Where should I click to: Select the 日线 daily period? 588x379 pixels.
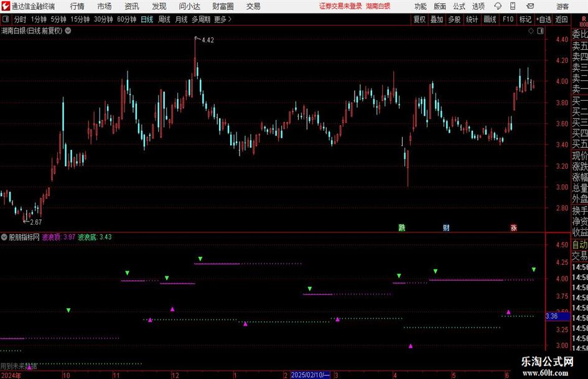coord(147,19)
